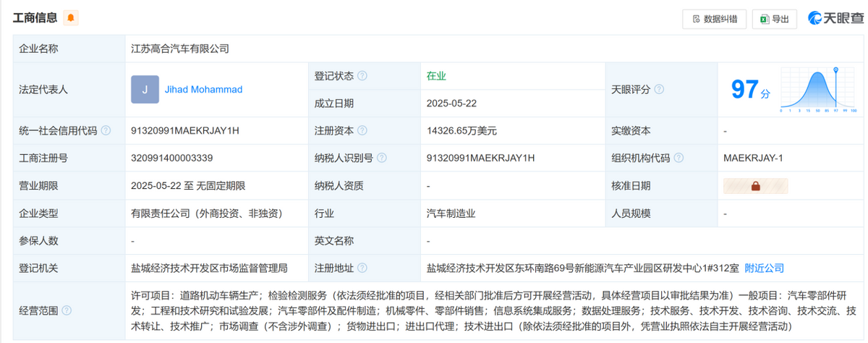The image size is (868, 343).
Task: Click the 97分 score distribution chart
Action: (819, 90)
